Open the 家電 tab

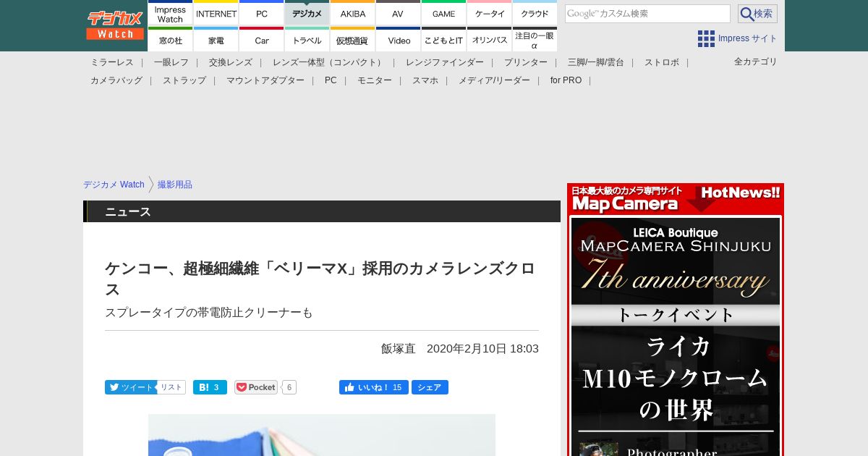coord(216,40)
